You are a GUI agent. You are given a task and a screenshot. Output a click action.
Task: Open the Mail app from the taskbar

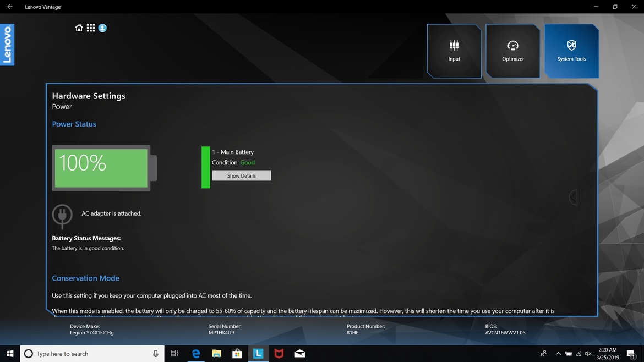point(300,354)
